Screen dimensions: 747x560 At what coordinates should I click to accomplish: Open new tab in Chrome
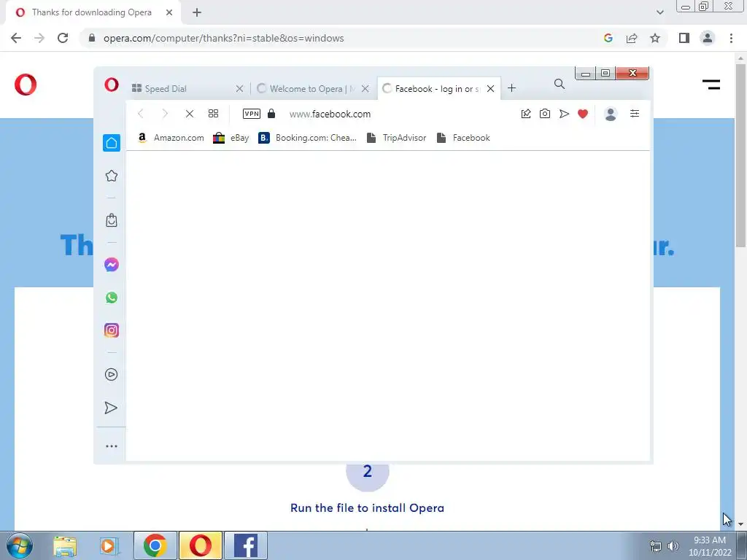197,12
